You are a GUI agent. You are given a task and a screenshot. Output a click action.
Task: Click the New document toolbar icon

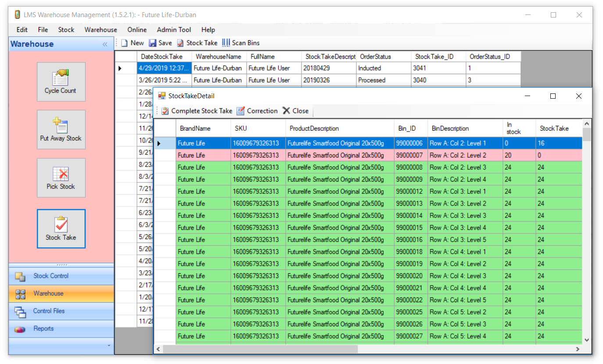click(x=133, y=43)
